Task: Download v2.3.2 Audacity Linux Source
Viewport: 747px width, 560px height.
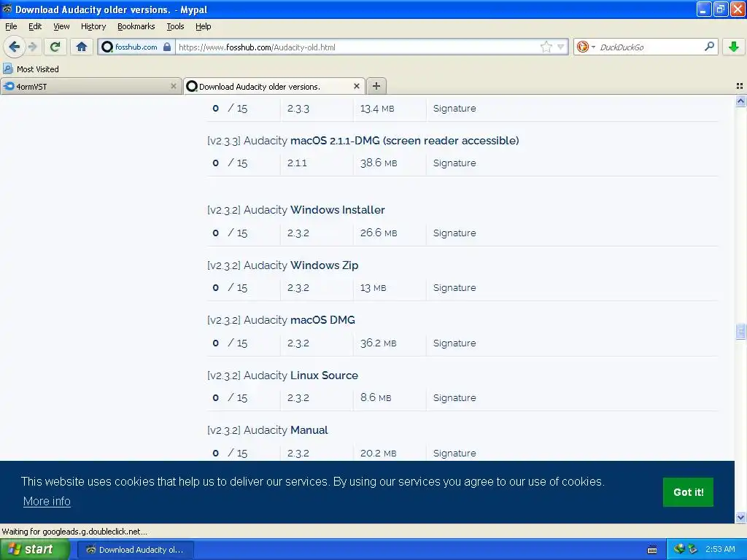Action: click(282, 376)
